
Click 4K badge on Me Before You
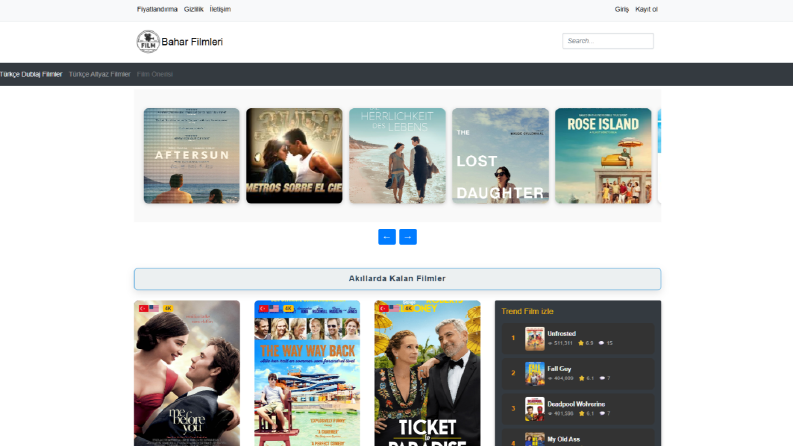click(x=168, y=308)
